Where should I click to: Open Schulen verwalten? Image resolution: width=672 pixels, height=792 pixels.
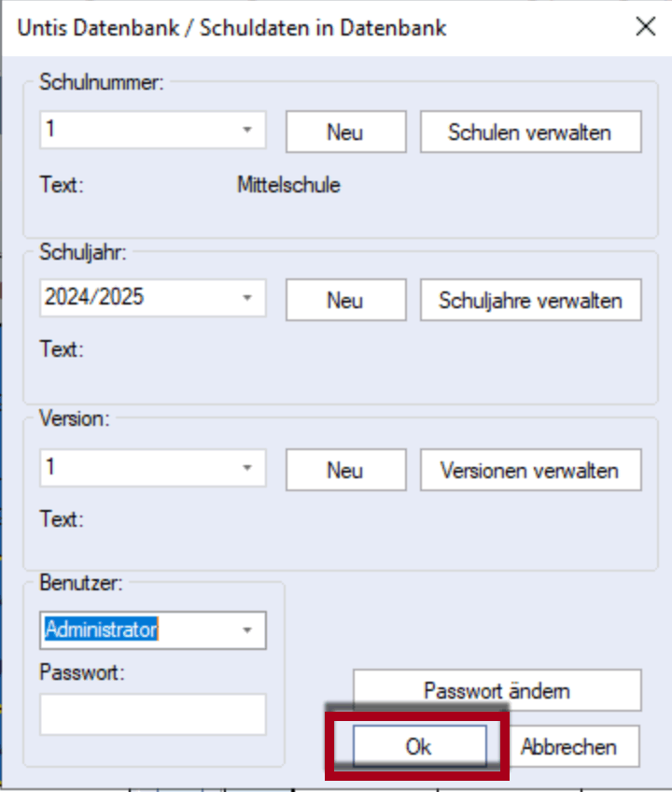pos(530,131)
